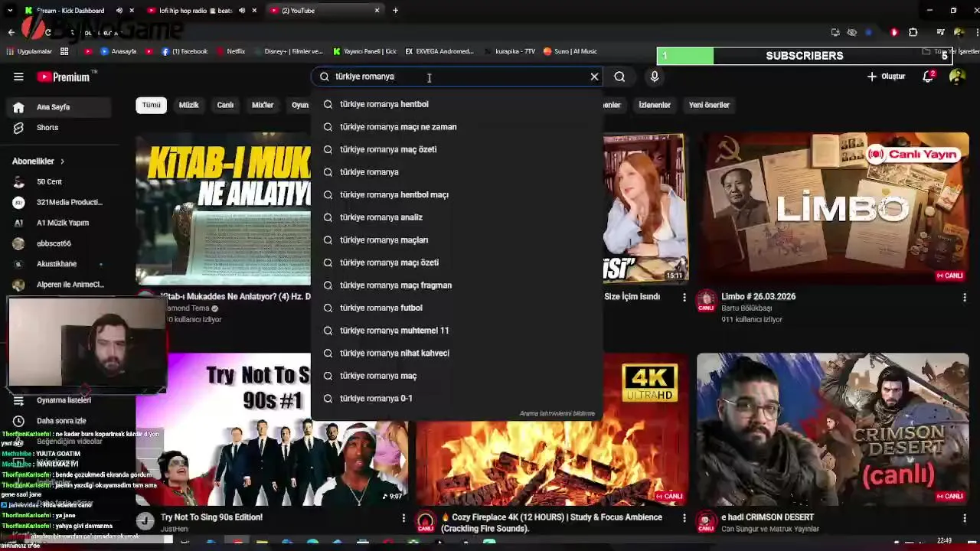This screenshot has width=980, height=551.
Task: Expand the Abonelikler section chevron
Action: click(x=62, y=161)
